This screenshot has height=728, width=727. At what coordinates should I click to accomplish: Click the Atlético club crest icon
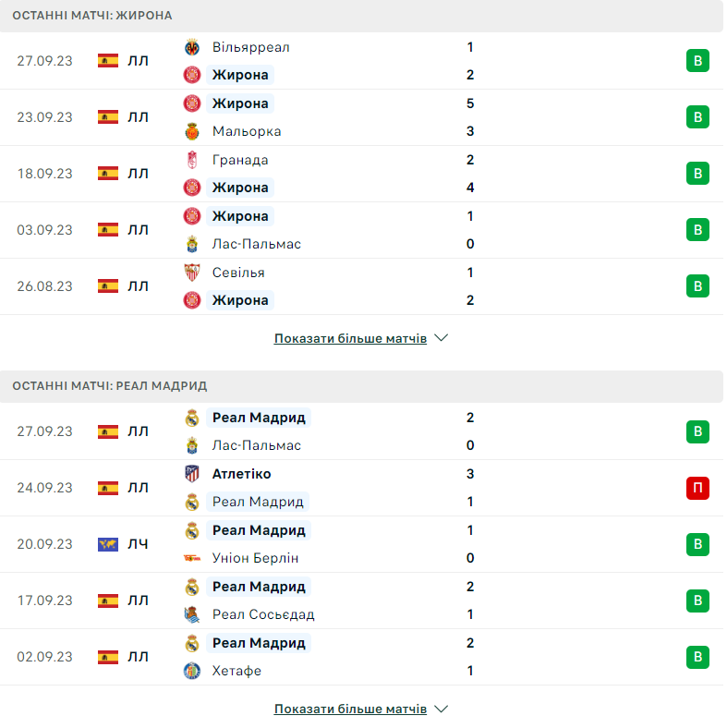[x=192, y=474]
